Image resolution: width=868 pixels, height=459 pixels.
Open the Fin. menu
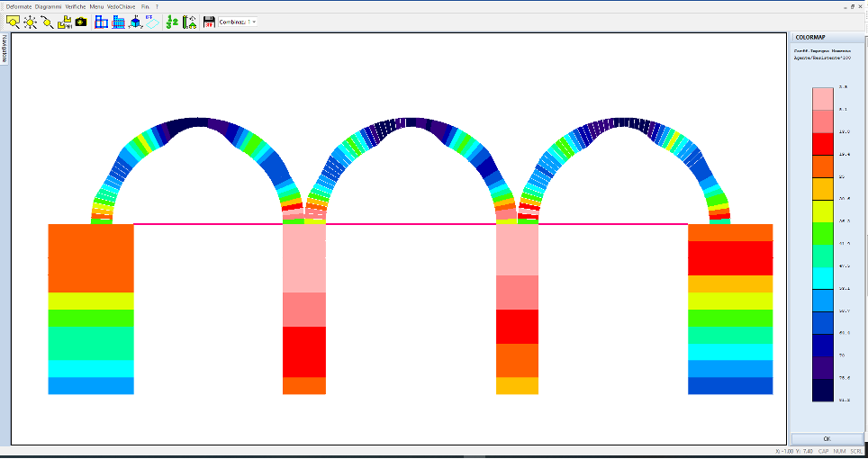click(145, 6)
